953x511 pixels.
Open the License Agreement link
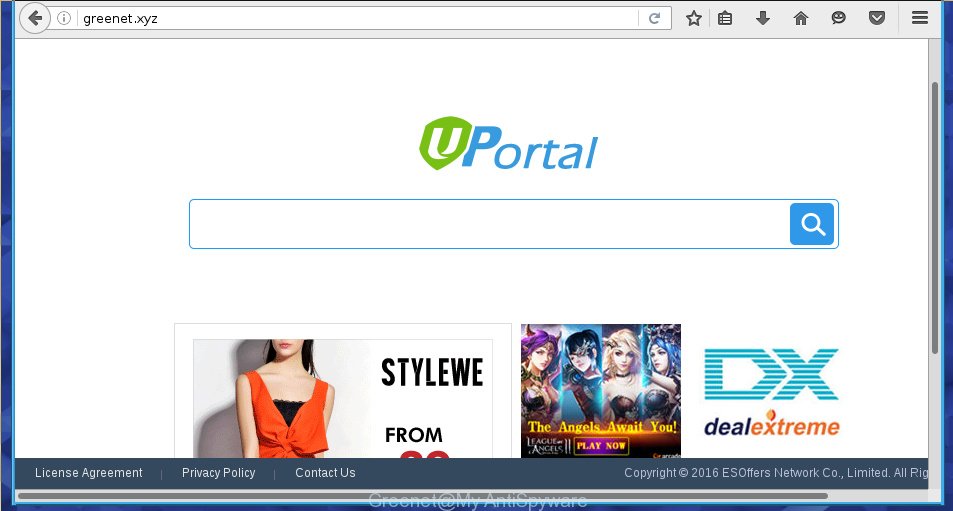coord(89,473)
